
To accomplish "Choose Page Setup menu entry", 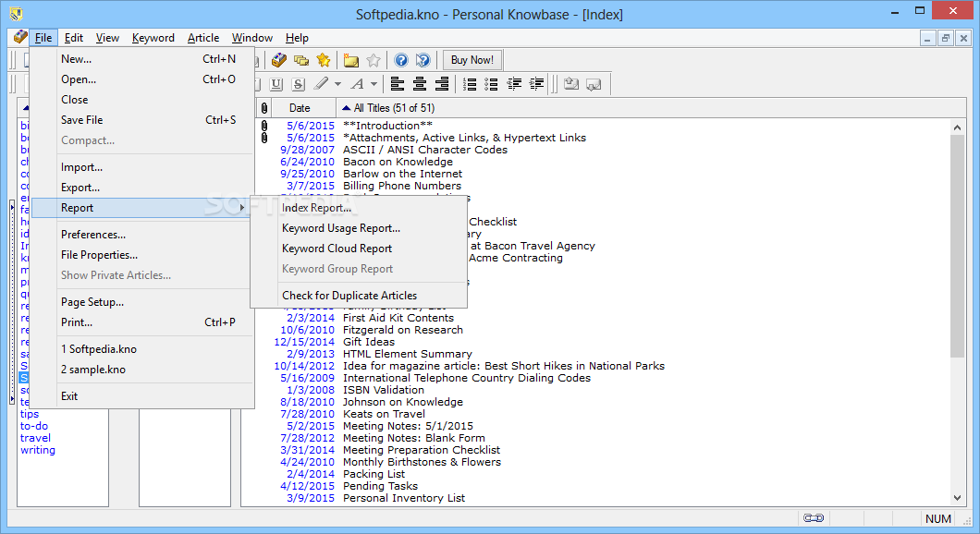I will click(141, 302).
